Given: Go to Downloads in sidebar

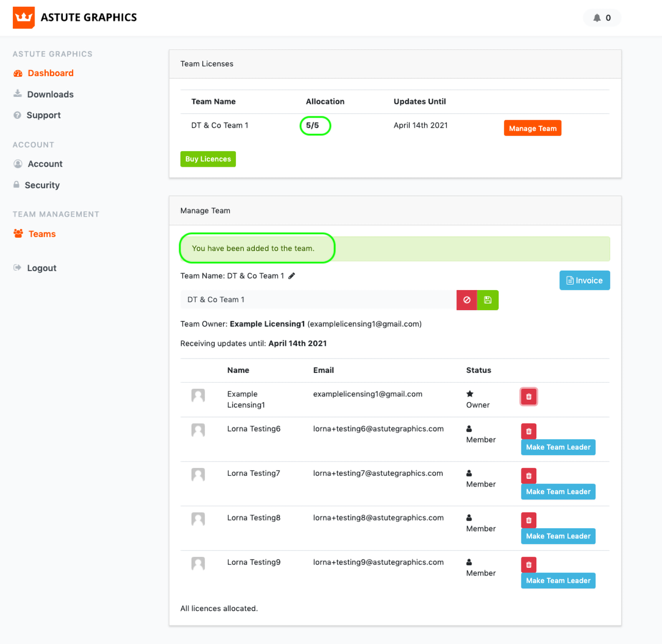Looking at the screenshot, I should tap(50, 94).
